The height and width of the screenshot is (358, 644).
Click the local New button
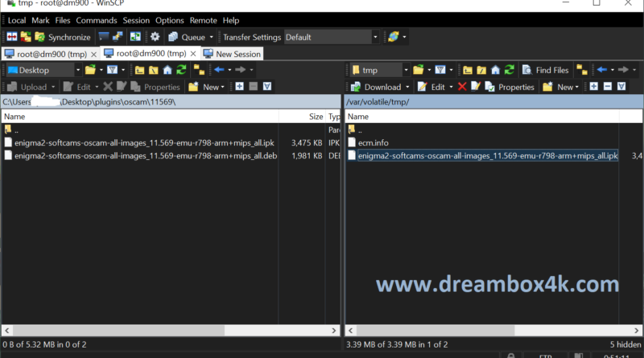[x=207, y=87]
